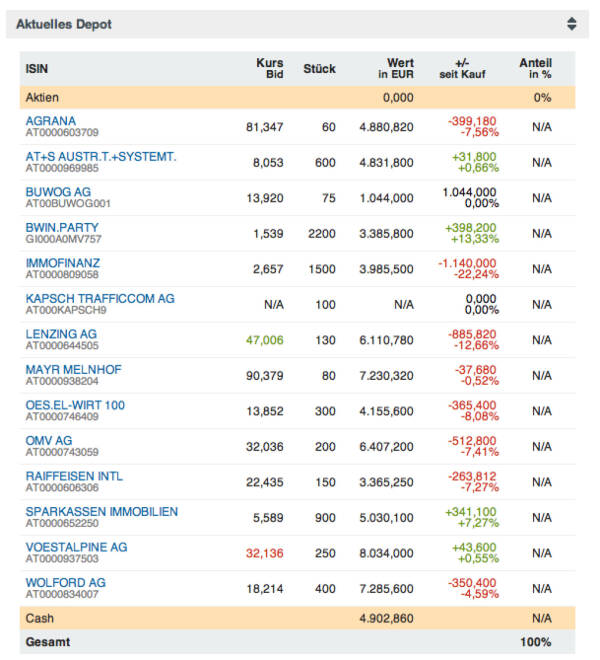Click the Anteil in % column header
This screenshot has height=660, width=600.
click(535, 69)
